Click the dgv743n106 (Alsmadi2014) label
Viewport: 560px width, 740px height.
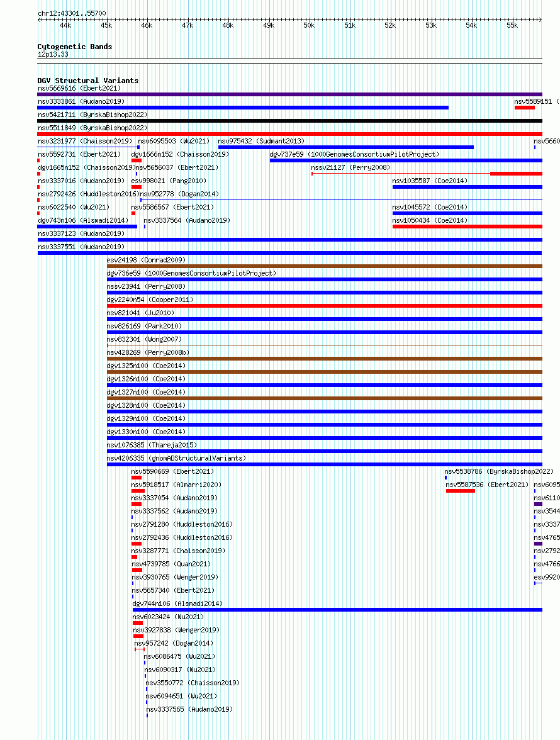click(83, 220)
